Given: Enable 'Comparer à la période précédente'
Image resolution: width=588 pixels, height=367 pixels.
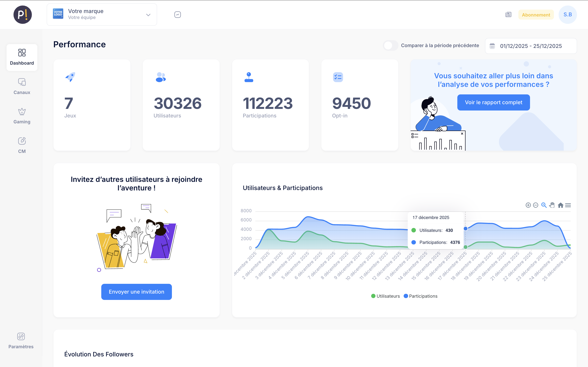Looking at the screenshot, I should point(390,46).
